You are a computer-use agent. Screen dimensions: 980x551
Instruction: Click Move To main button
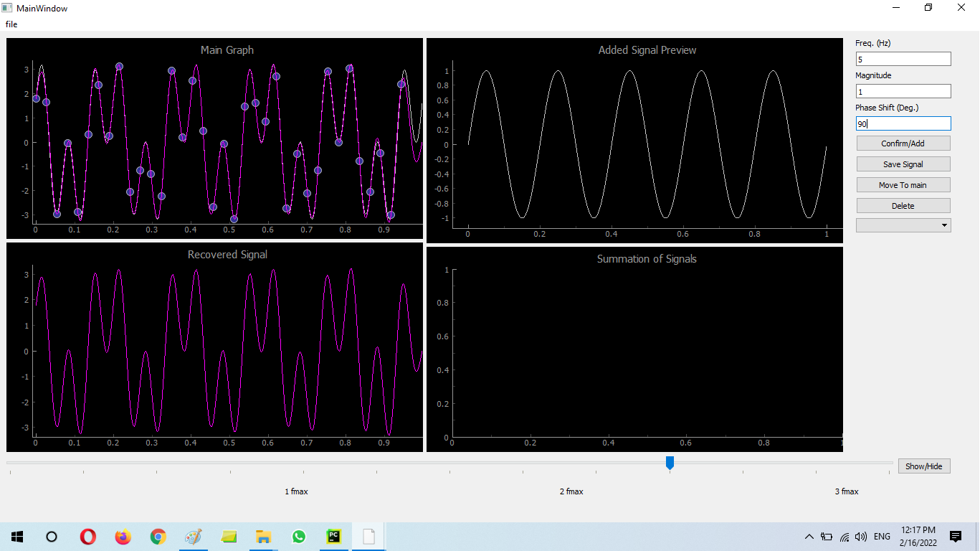click(x=903, y=184)
